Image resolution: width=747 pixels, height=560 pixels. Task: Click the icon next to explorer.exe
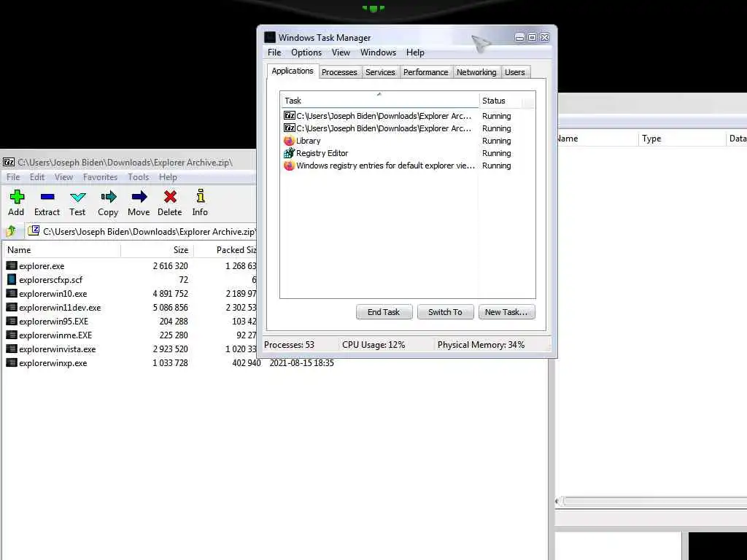click(12, 265)
